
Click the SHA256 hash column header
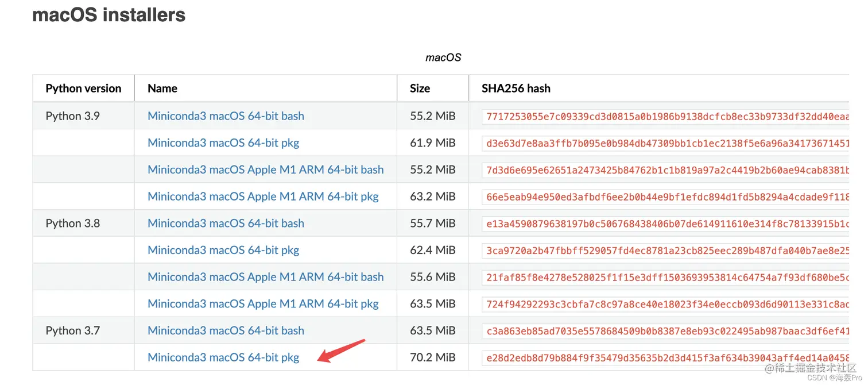click(x=516, y=88)
